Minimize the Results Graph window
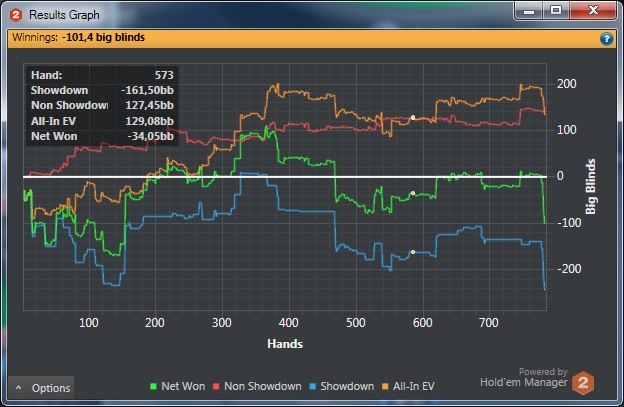Viewport: 624px width, 407px height. point(529,11)
